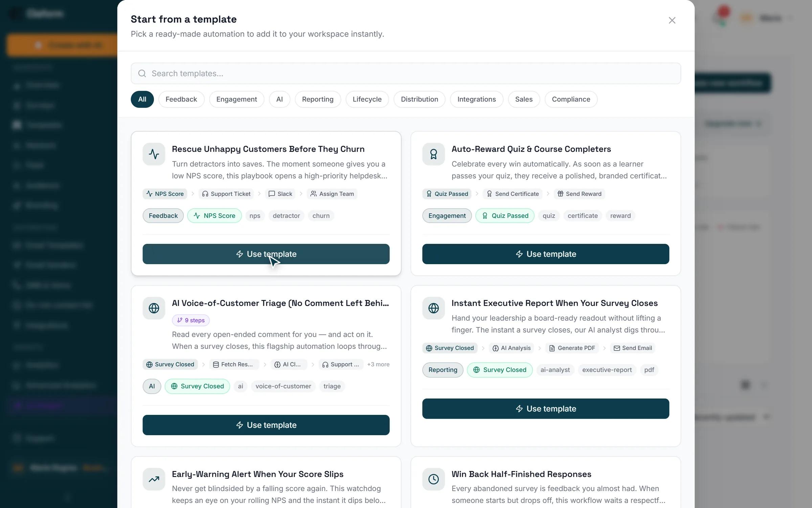Click the Slack step chip
The height and width of the screenshot is (508, 812).
[x=280, y=194]
